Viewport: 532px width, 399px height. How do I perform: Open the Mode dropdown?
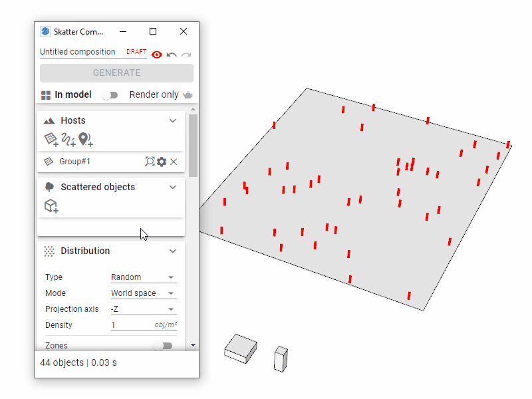(x=143, y=293)
